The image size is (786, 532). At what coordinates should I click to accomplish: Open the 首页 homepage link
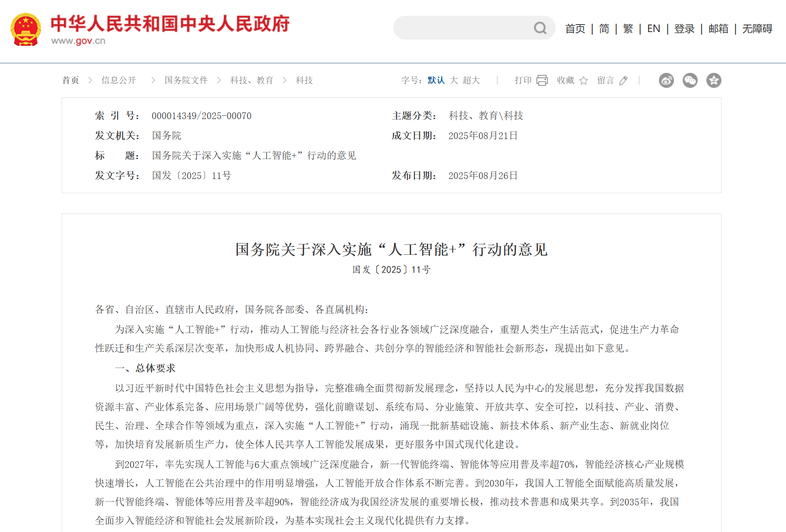(575, 28)
